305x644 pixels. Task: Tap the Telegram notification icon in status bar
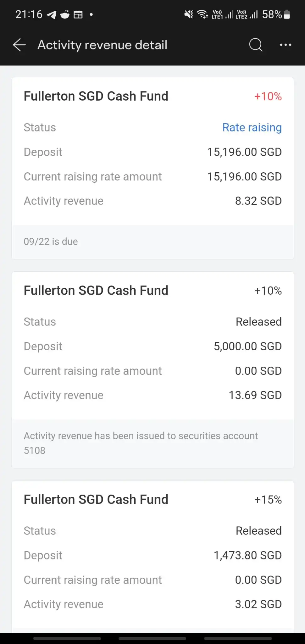(x=51, y=14)
